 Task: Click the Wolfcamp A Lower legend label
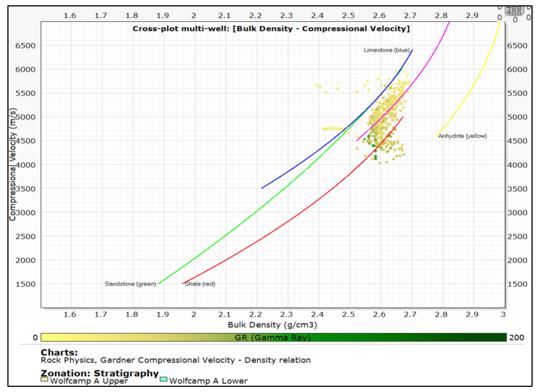[x=208, y=381]
